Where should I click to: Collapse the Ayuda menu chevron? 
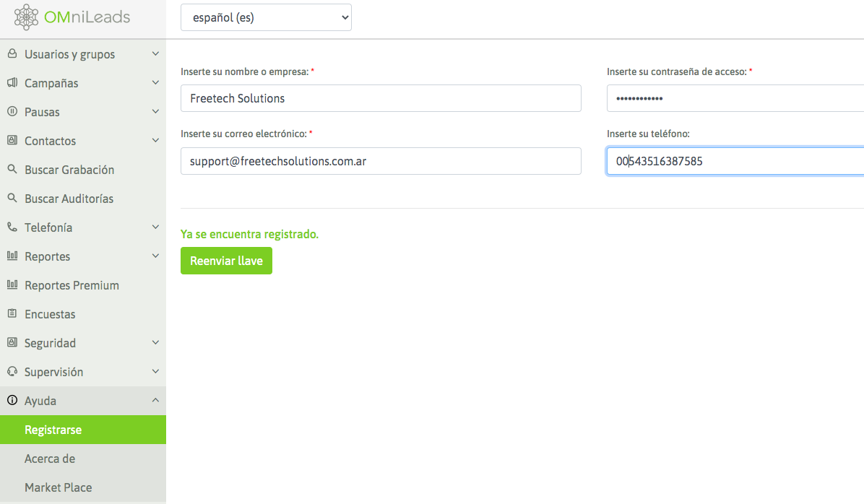tap(155, 401)
